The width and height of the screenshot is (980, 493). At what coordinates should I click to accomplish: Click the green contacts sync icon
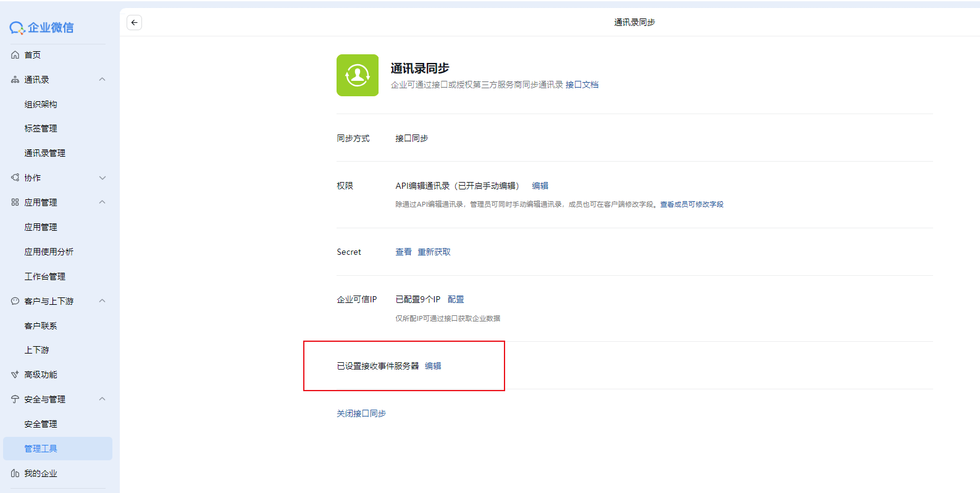click(x=357, y=75)
